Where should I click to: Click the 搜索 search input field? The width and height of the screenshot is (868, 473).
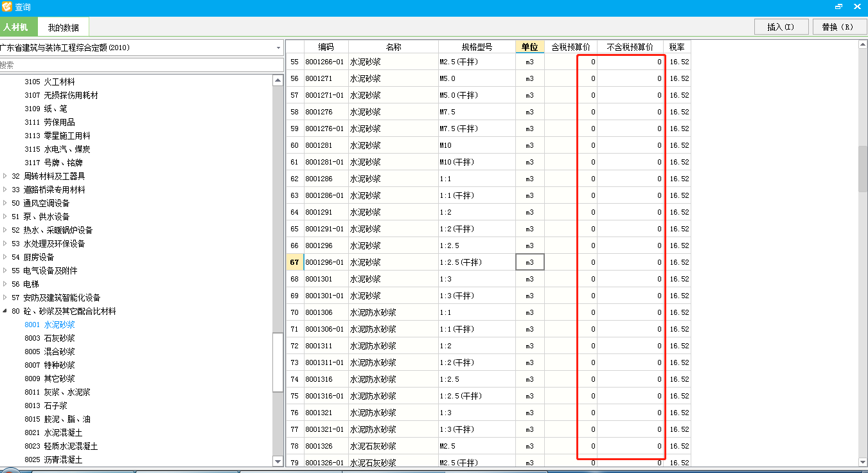141,65
